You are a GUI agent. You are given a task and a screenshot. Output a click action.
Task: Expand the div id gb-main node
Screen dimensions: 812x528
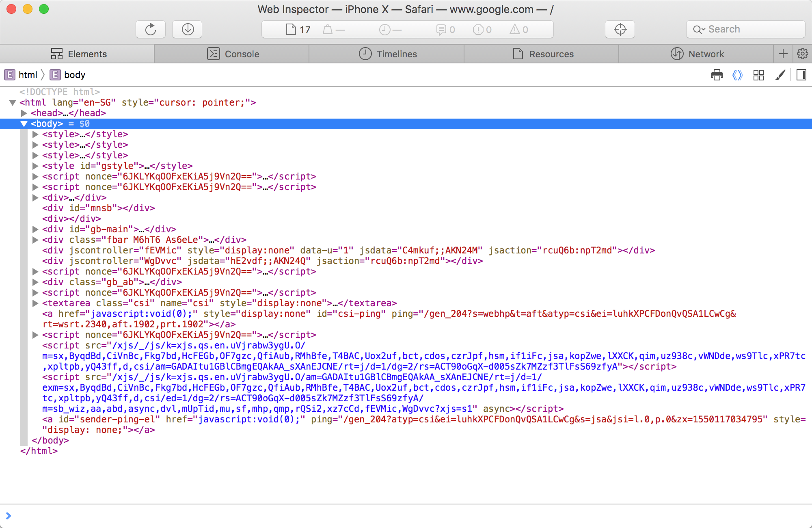(35, 229)
